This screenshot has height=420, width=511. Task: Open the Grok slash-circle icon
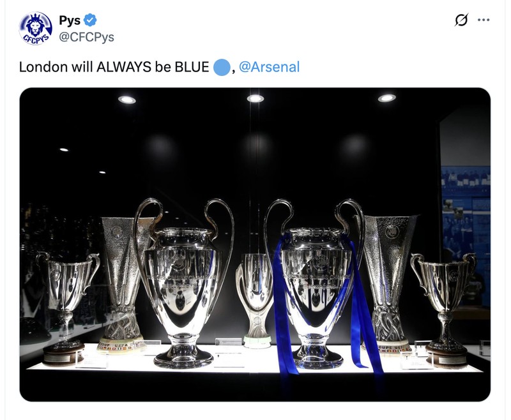tap(461, 20)
